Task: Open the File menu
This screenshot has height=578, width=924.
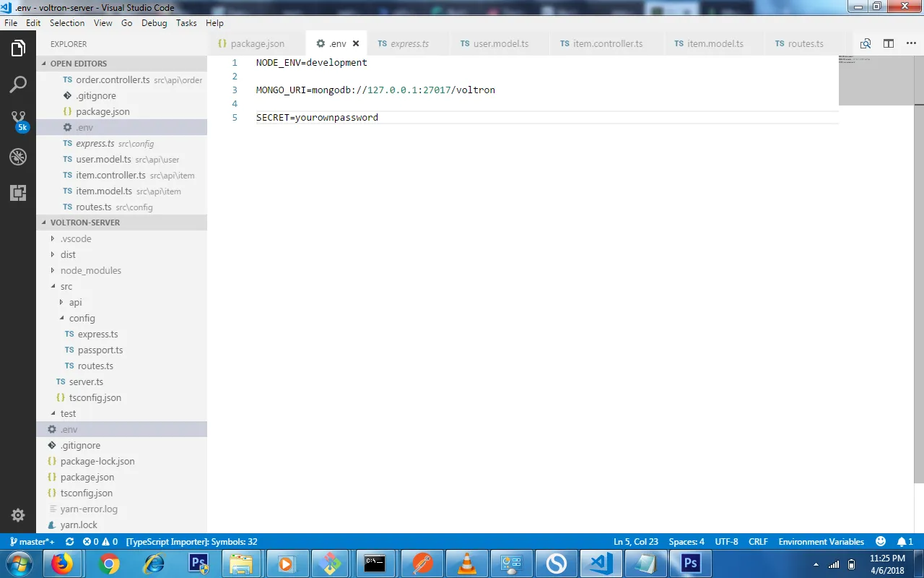Action: tap(11, 23)
